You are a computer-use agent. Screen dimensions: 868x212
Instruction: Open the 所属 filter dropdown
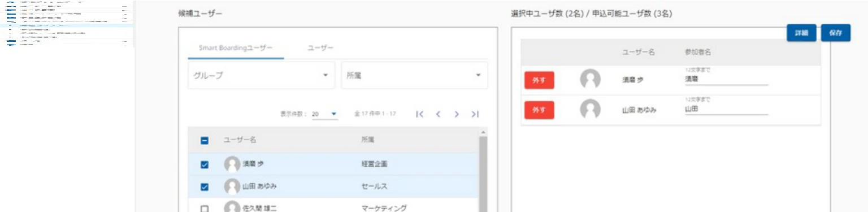414,75
